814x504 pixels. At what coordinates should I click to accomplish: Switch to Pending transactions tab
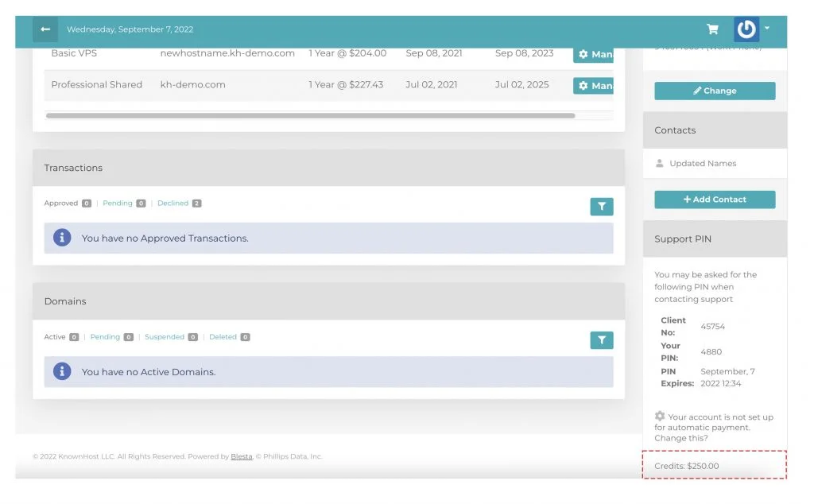(118, 204)
